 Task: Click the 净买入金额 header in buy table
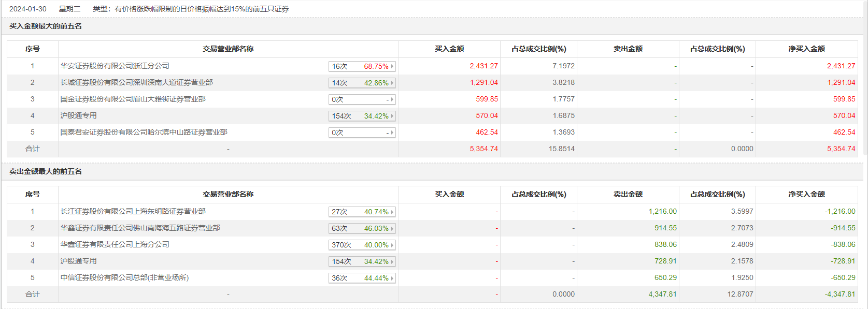[x=806, y=49]
